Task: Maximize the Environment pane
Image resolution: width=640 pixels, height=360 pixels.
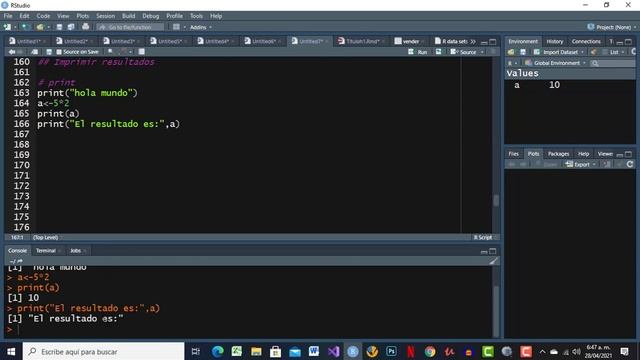Action: [x=629, y=42]
